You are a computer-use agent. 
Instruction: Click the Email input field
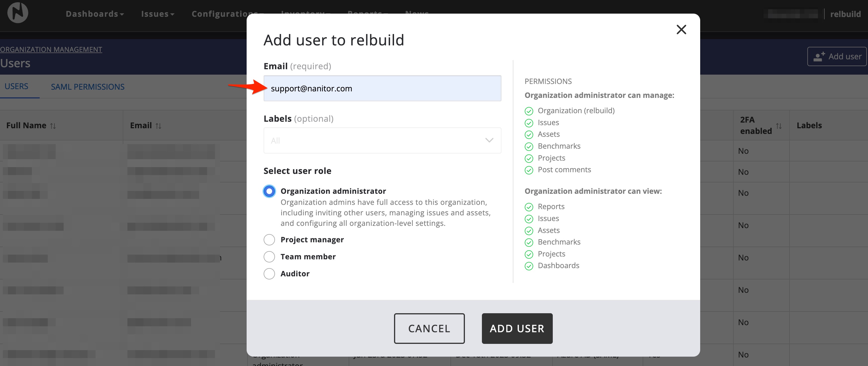(x=382, y=89)
